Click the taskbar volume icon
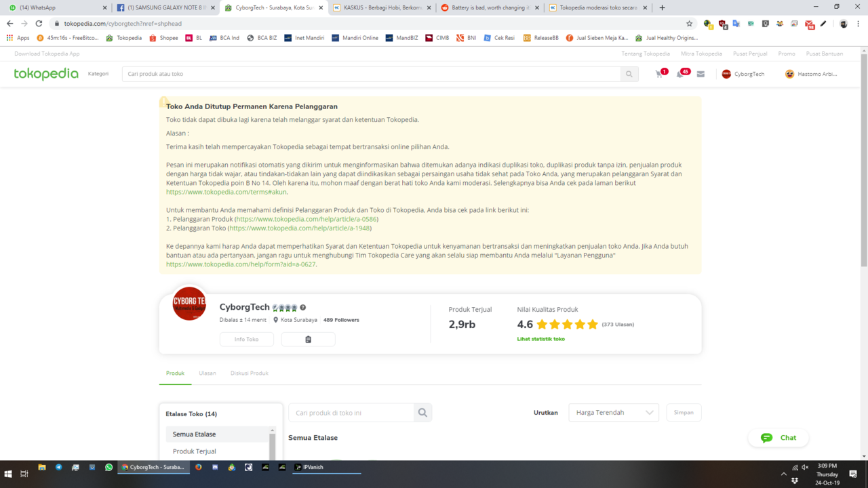The width and height of the screenshot is (868, 488). [x=805, y=467]
